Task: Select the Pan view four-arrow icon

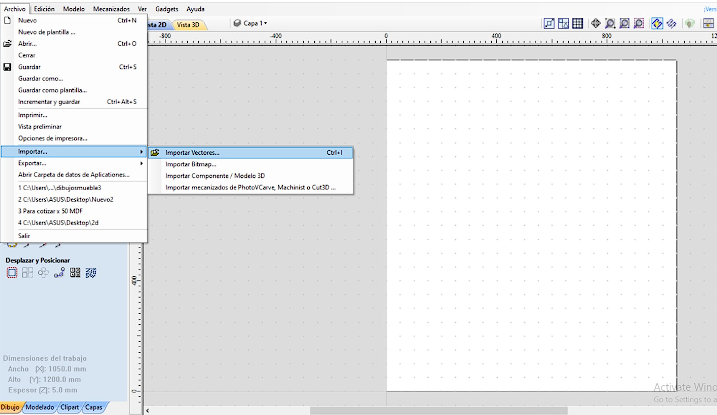Action: pyautogui.click(x=596, y=23)
